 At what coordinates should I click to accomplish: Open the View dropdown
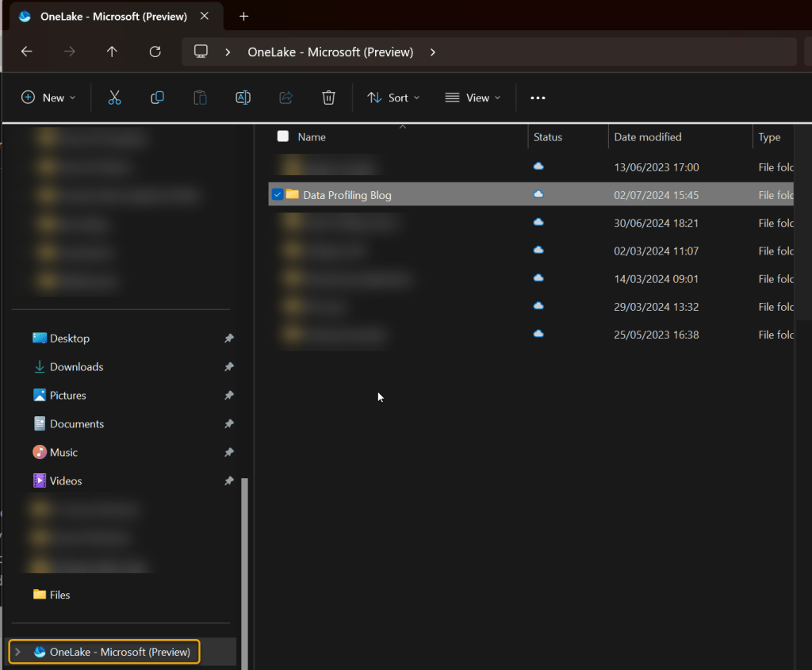[x=473, y=98]
